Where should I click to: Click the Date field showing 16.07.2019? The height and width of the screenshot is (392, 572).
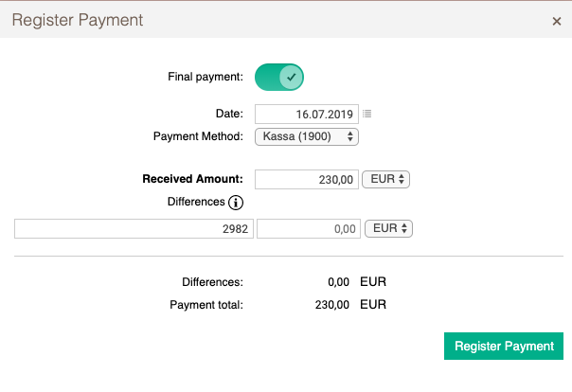click(x=307, y=115)
